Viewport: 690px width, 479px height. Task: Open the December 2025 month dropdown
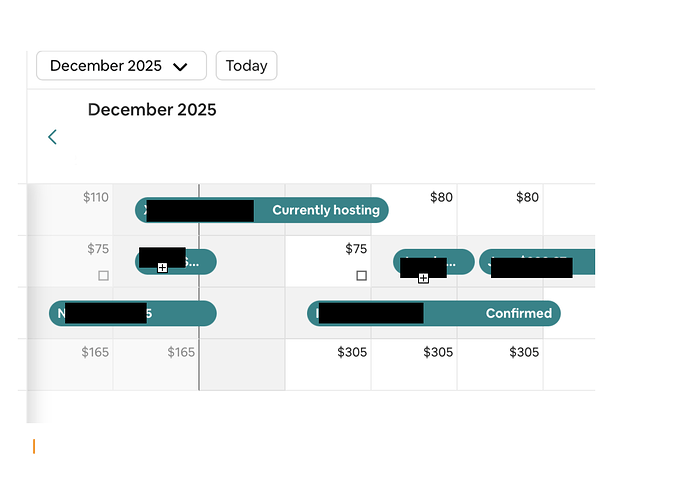point(121,66)
